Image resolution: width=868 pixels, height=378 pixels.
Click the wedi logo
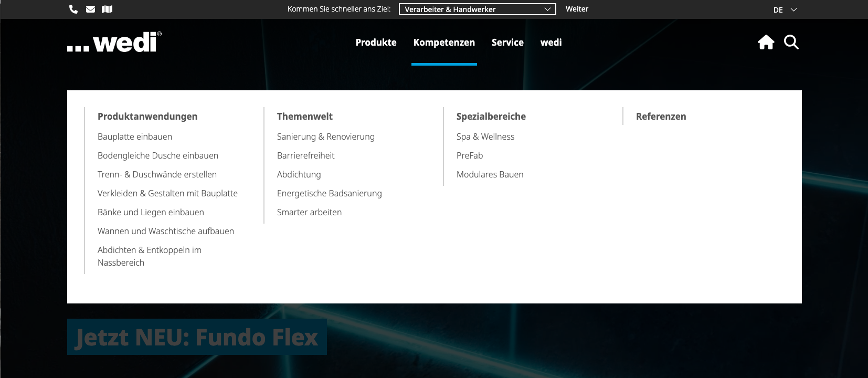114,42
